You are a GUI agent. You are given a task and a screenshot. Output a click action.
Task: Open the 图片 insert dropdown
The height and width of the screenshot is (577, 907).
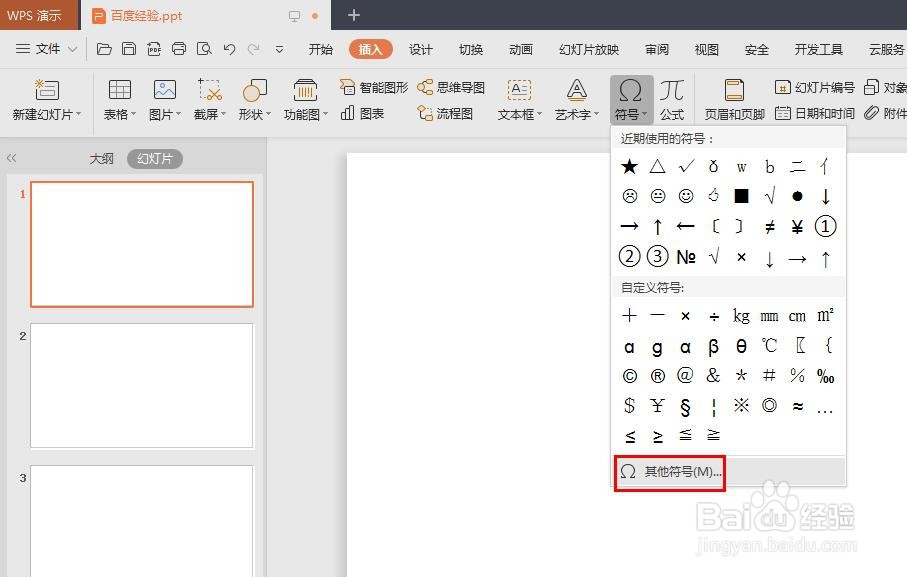click(x=165, y=99)
